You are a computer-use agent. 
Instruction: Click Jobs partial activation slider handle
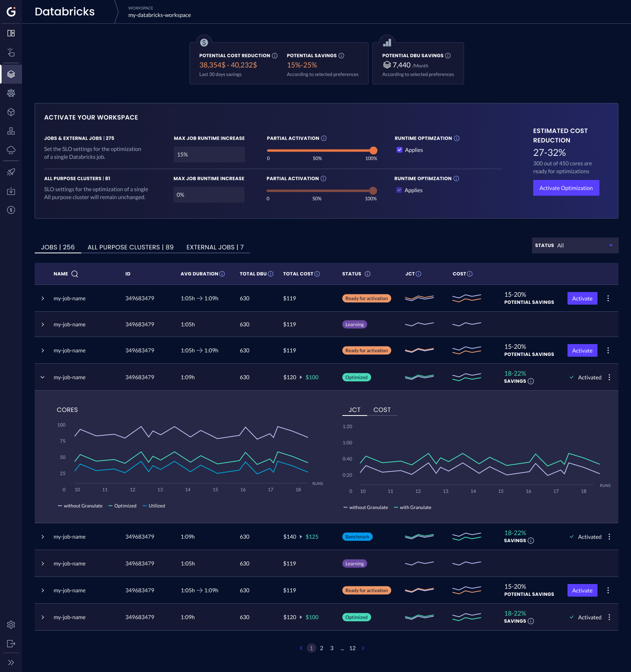click(x=373, y=150)
